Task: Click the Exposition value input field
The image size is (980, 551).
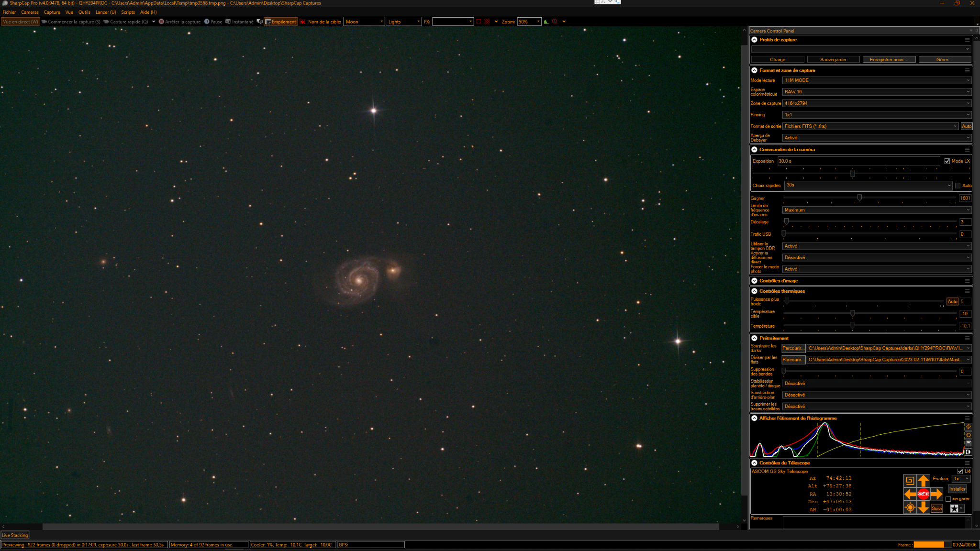Action: (x=858, y=161)
